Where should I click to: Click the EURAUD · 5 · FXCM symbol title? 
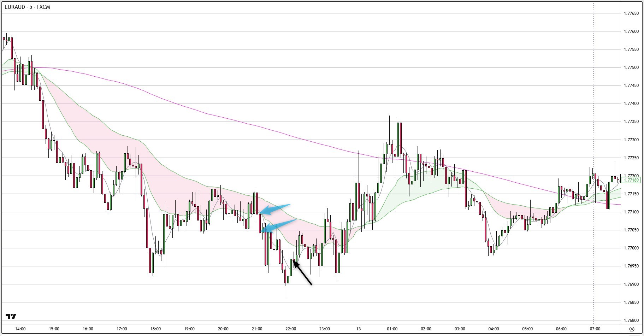coord(28,7)
